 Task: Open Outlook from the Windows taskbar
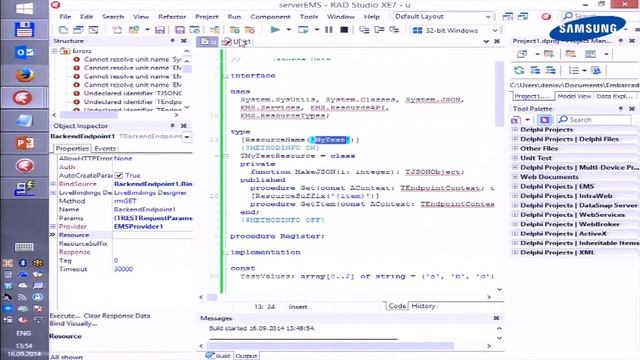pos(24,52)
